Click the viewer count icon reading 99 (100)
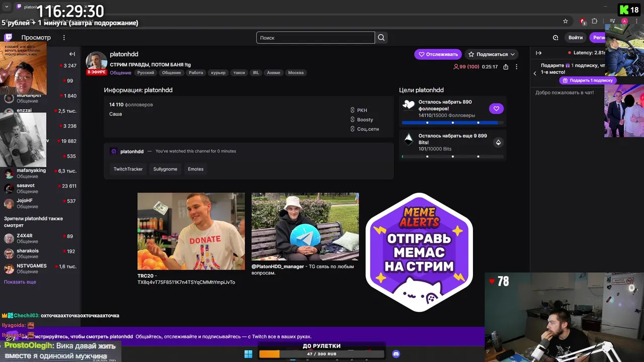The width and height of the screenshot is (644, 362). point(456,67)
